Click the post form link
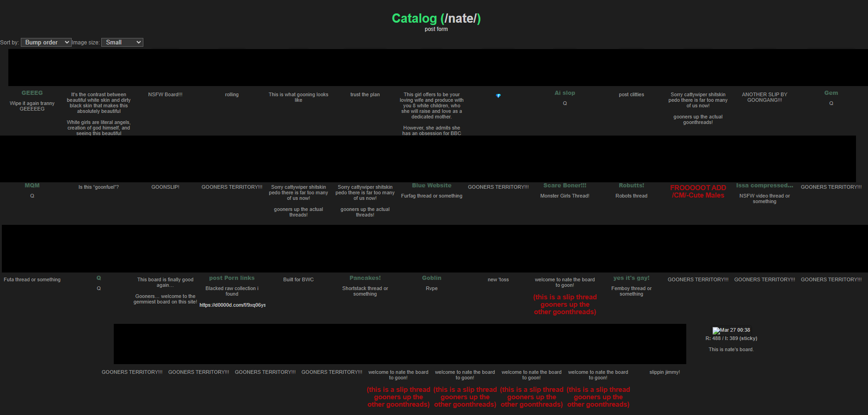Screen dimensions: 868x415 [436, 29]
